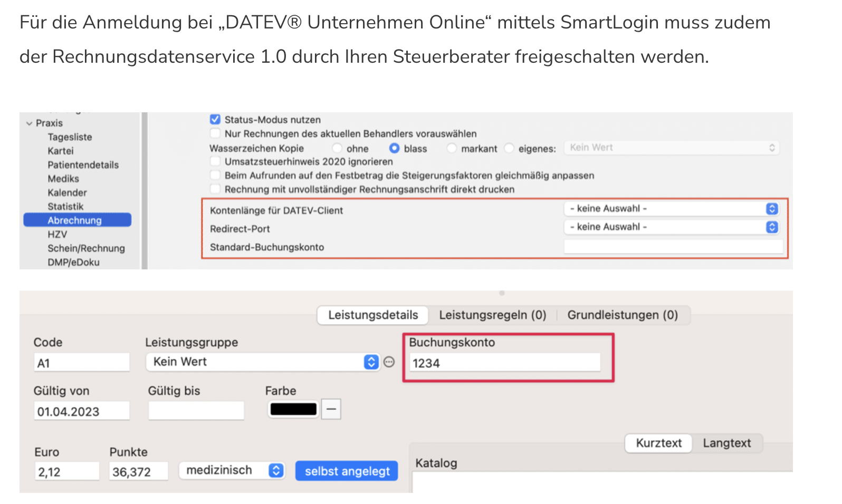The width and height of the screenshot is (842, 504).
Task: Open Mediks settings entry
Action: pyautogui.click(x=63, y=179)
